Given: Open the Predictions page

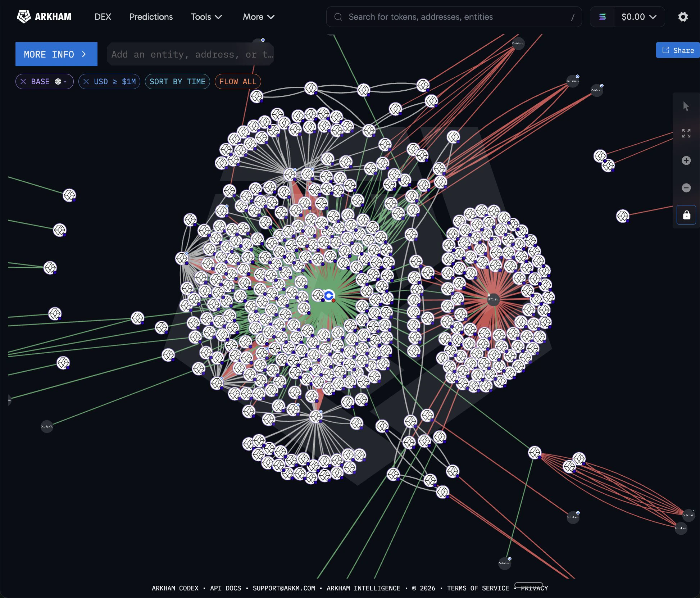Looking at the screenshot, I should click(151, 17).
